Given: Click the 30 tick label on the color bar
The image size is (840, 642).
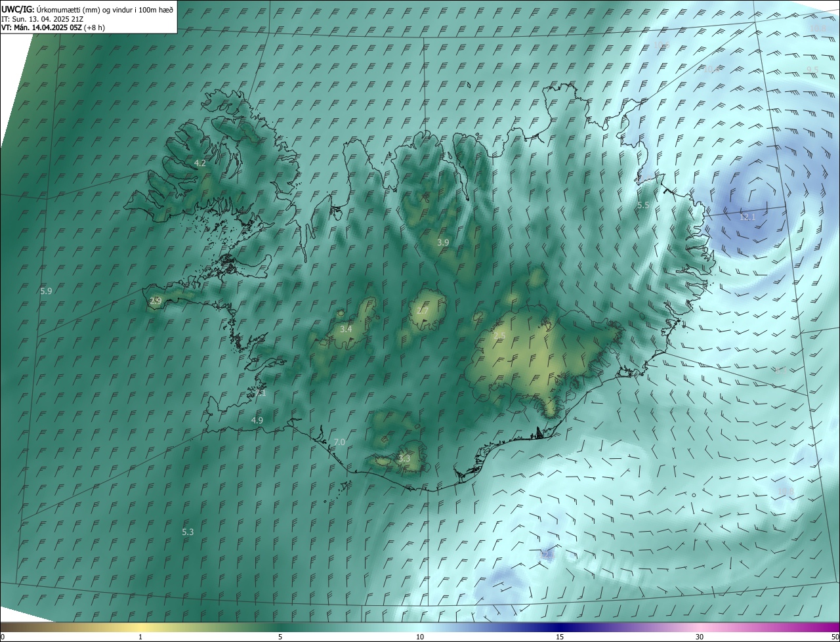Looking at the screenshot, I should click(x=700, y=637).
